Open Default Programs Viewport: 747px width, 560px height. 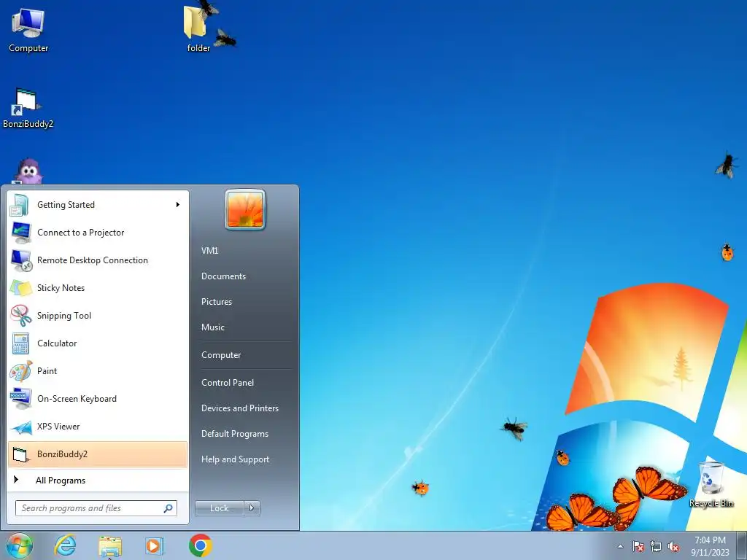point(235,435)
